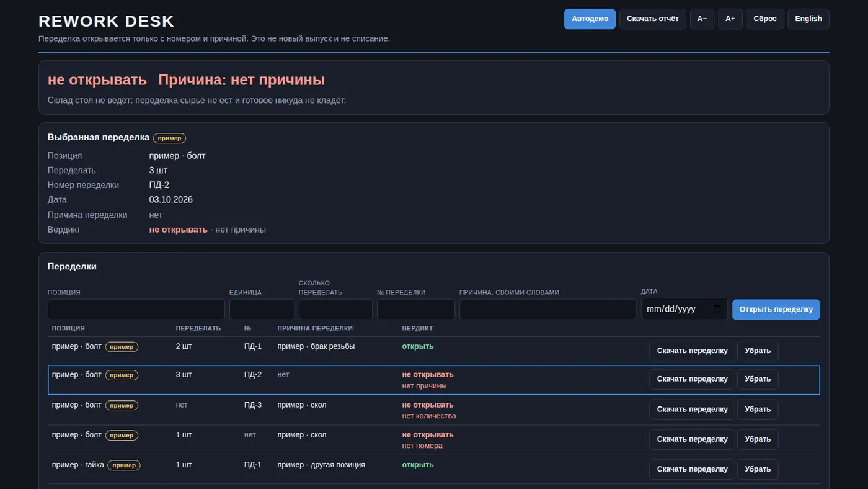Screen dimensions: 868x489
Task: Open calendar picker icon in Дата field
Action: click(717, 309)
